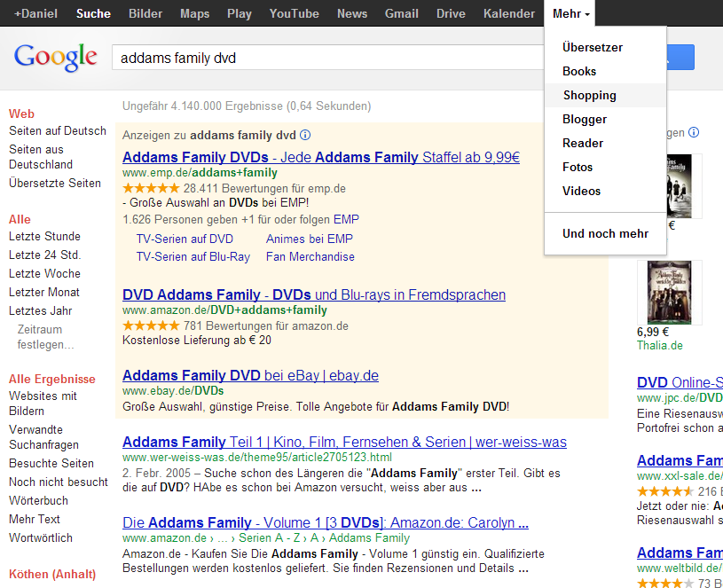Click Suche in top bar
This screenshot has height=588, width=723.
[x=93, y=14]
